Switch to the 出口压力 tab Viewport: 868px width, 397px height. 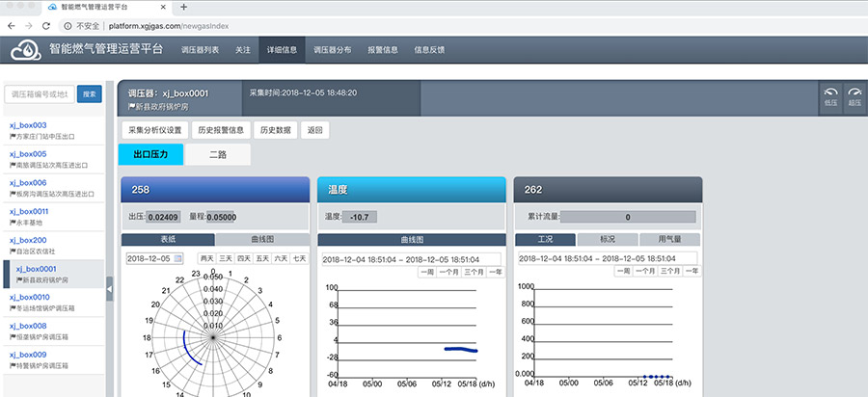point(150,155)
